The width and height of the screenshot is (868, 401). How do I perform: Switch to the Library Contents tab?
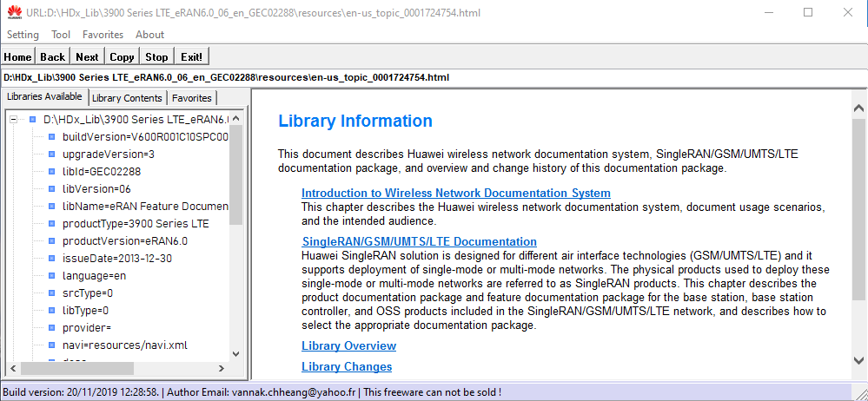coord(128,98)
